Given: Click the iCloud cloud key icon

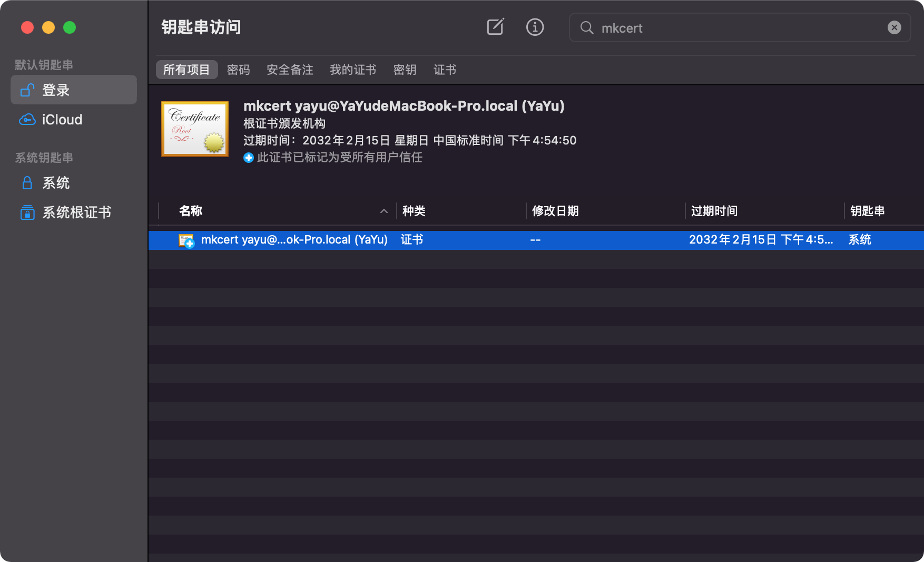Looking at the screenshot, I should pos(27,120).
